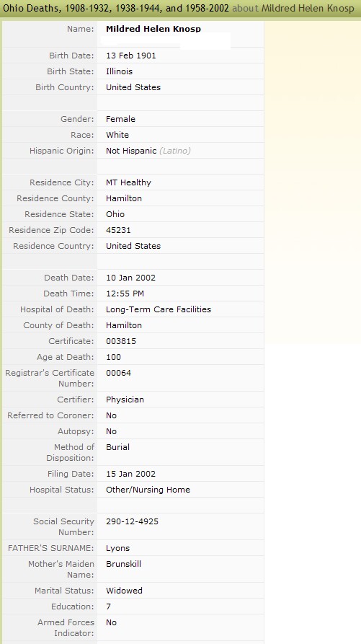The width and height of the screenshot is (361, 644).
Task: Click the Filing Date 15 Jan 2002
Action: pos(131,474)
